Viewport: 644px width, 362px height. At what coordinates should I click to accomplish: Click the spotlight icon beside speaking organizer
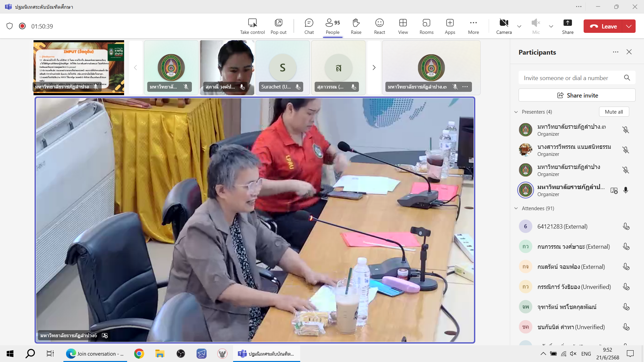point(614,190)
